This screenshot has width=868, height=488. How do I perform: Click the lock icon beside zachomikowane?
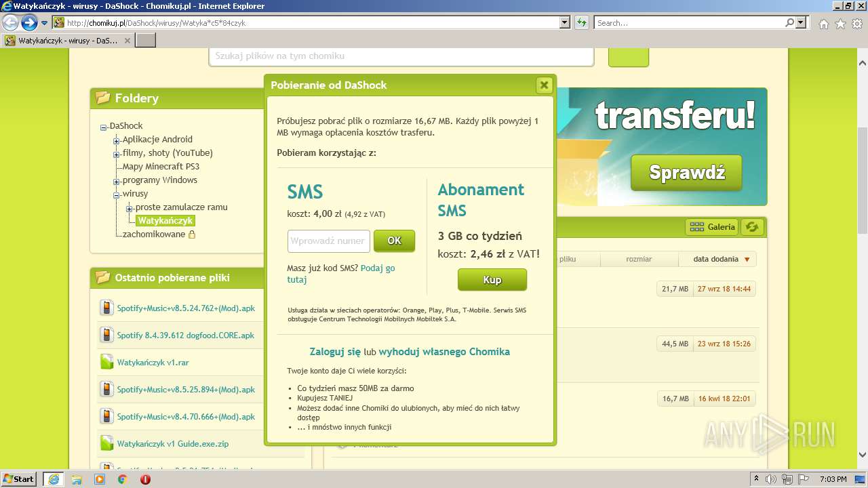192,235
